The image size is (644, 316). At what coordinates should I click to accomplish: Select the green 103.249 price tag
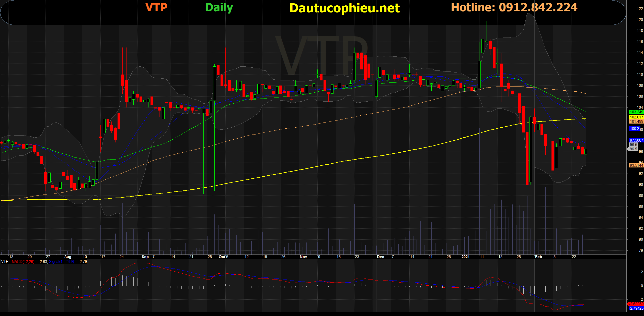[x=636, y=112]
